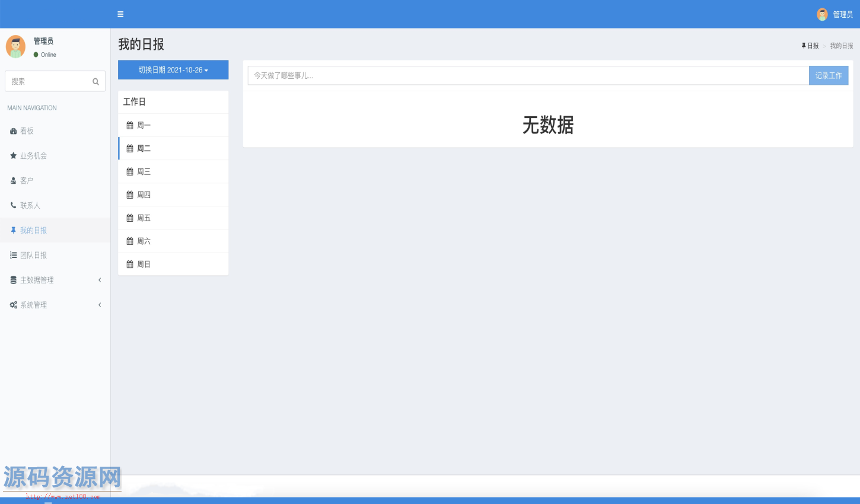Click the list icon for 团队日报

13,256
